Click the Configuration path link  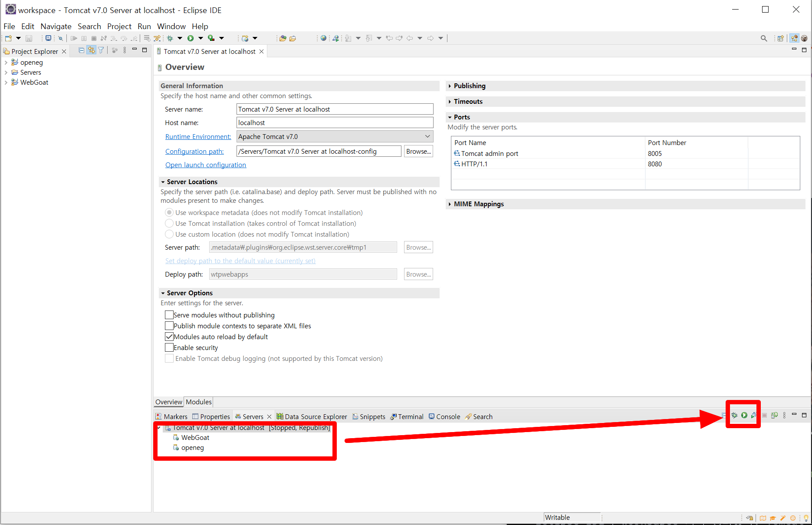(194, 152)
